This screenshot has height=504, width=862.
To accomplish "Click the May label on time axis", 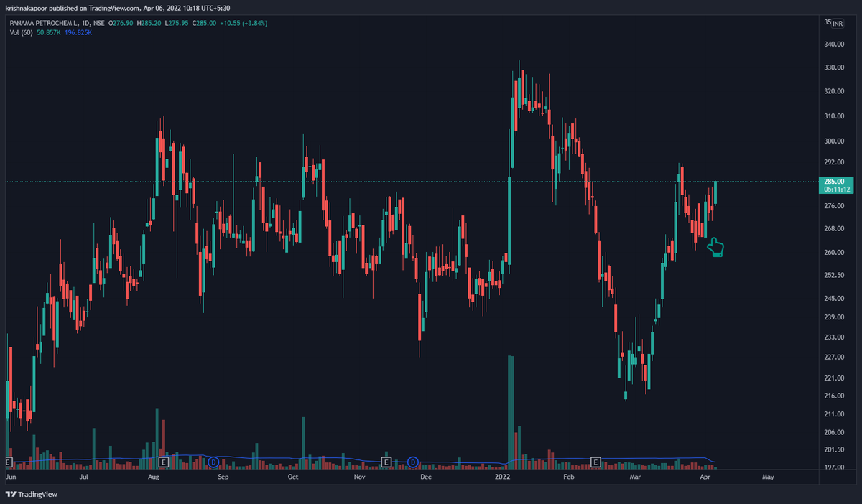I will click(x=768, y=477).
